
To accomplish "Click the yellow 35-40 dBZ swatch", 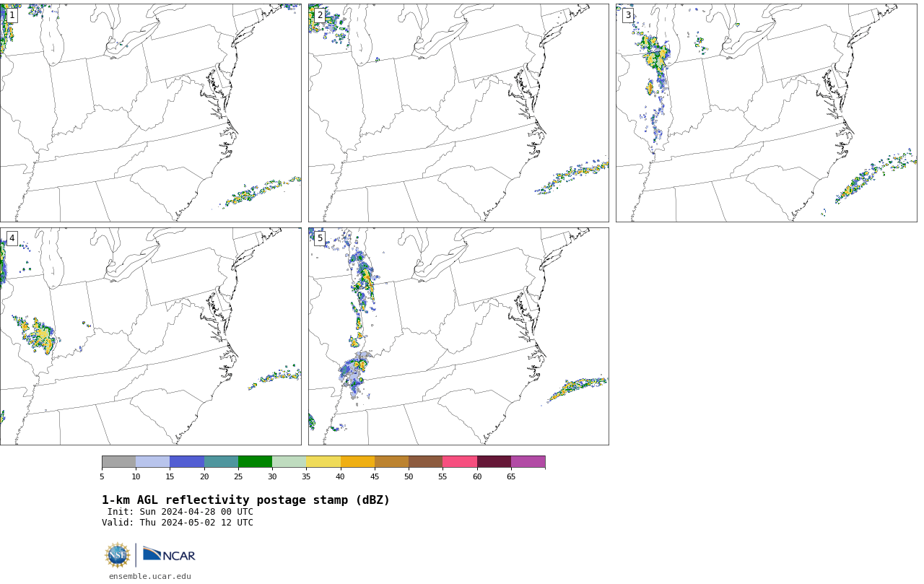I will [x=323, y=462].
